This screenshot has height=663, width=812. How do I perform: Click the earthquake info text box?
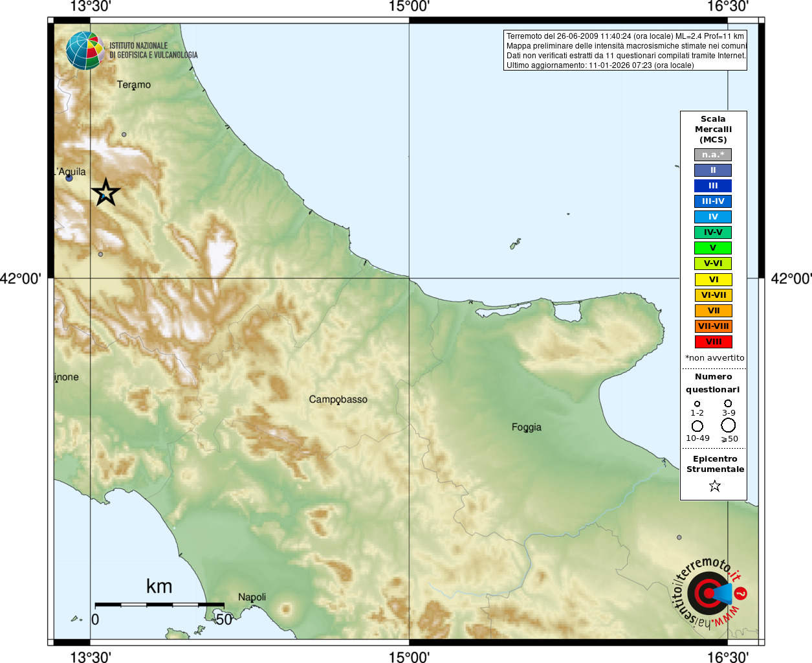625,51
